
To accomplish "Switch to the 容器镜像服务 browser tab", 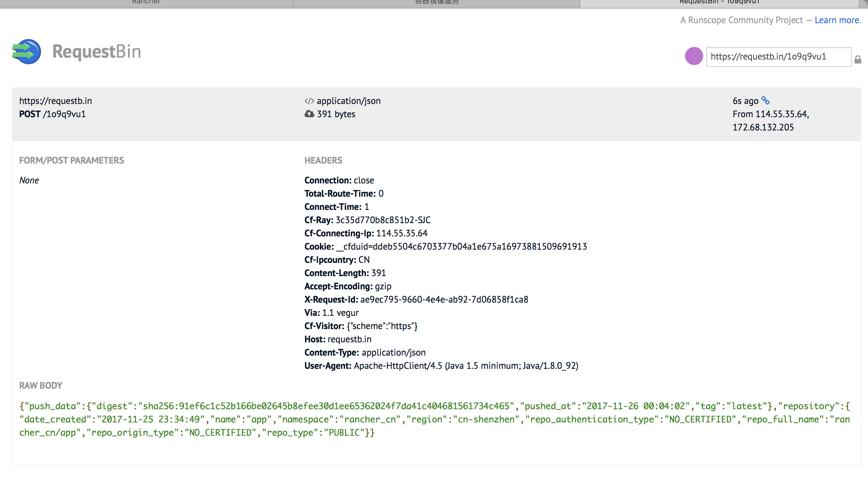I will [x=437, y=2].
